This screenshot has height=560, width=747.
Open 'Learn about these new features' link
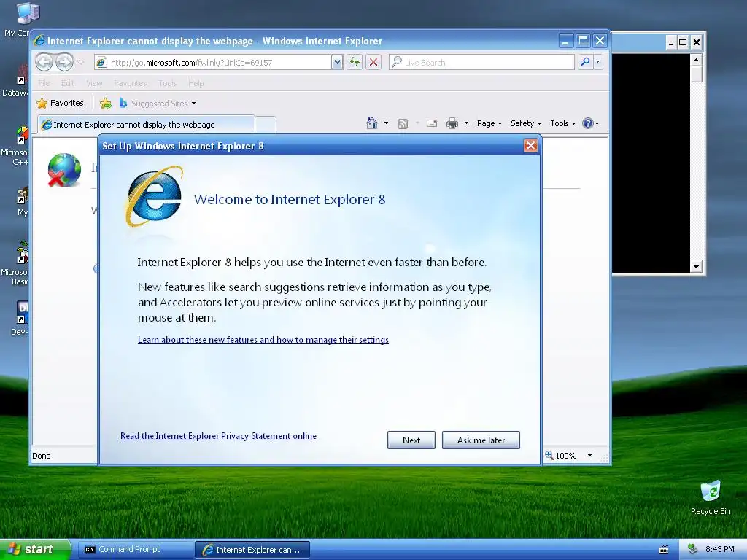[263, 340]
